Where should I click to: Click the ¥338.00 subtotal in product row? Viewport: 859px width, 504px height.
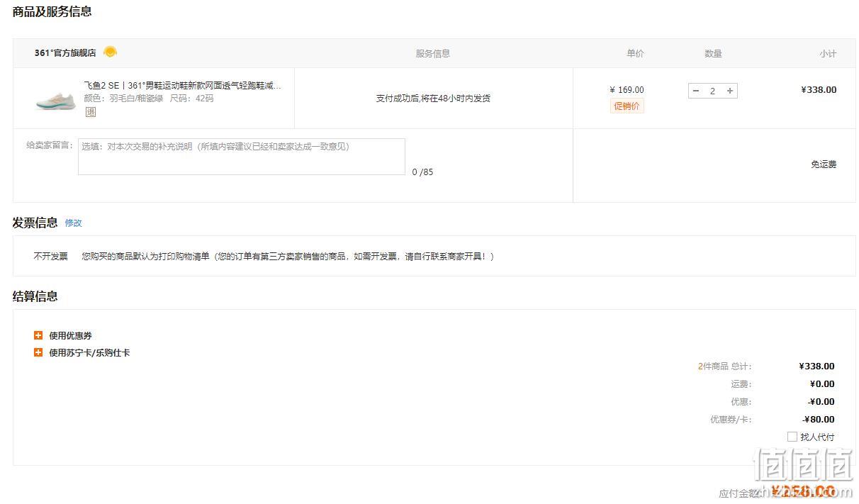pos(819,90)
